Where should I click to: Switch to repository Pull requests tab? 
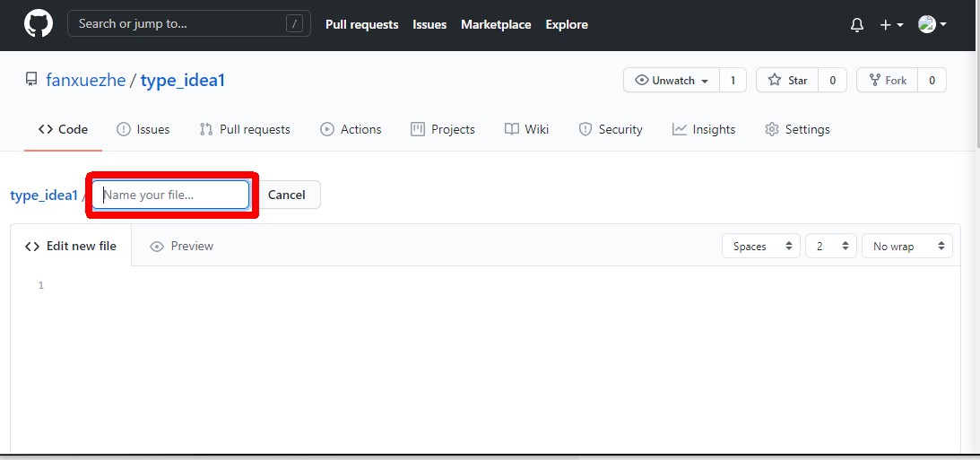[x=245, y=129]
